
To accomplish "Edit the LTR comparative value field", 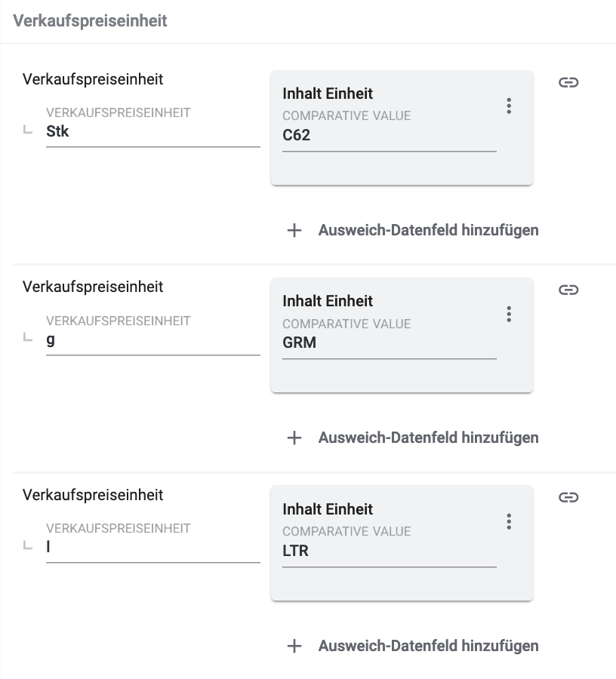I will (389, 551).
